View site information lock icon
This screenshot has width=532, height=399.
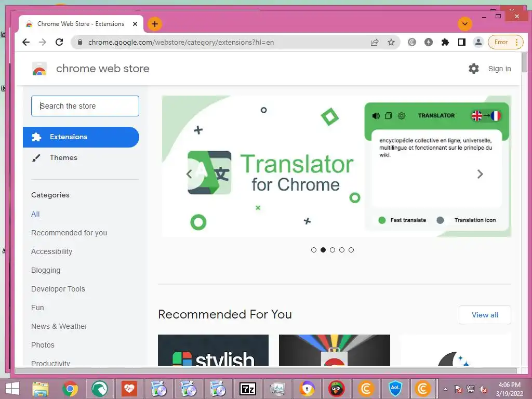tap(80, 42)
